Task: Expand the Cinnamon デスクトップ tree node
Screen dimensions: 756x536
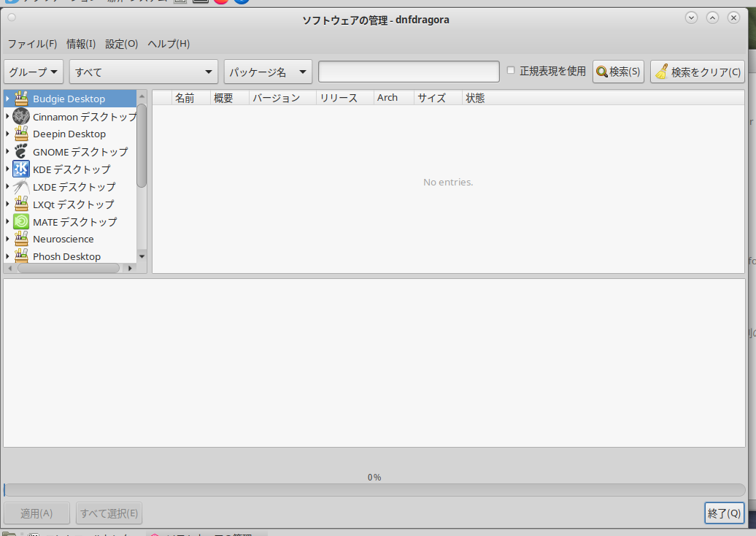Action: click(x=7, y=116)
